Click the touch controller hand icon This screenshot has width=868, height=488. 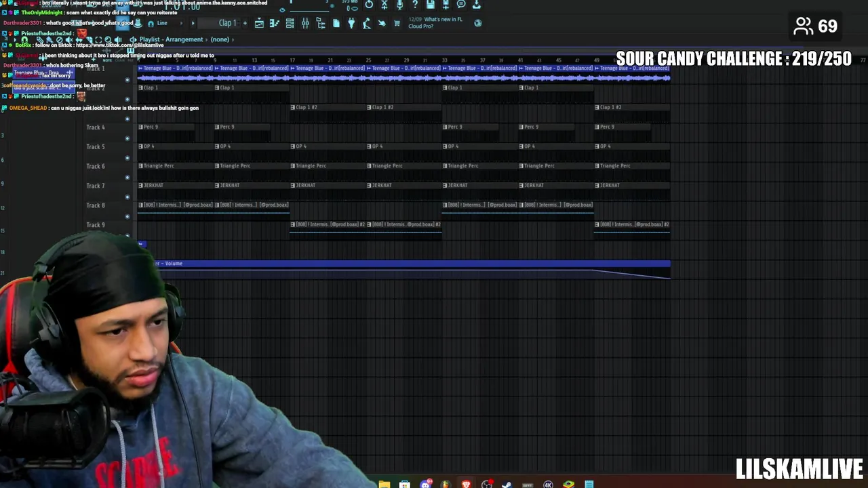pyautogui.click(x=382, y=23)
